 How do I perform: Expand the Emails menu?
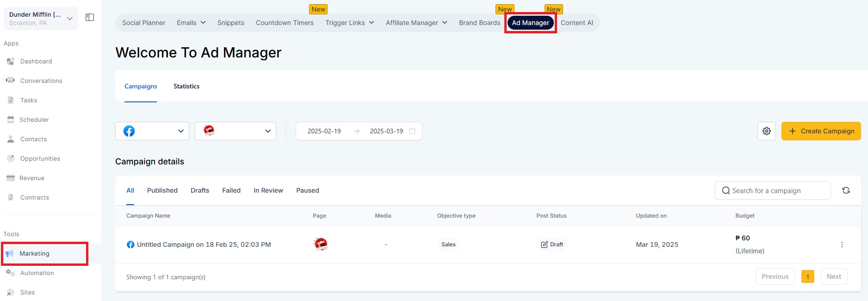(191, 23)
